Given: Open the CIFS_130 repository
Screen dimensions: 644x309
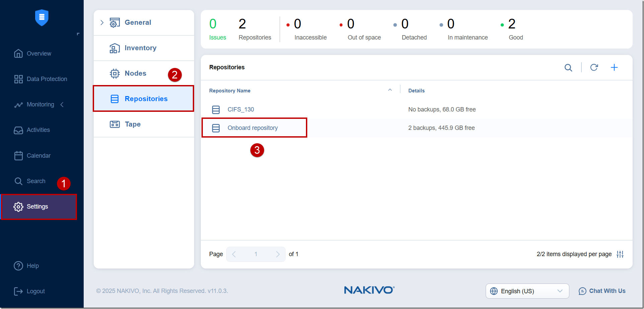Looking at the screenshot, I should 241,109.
